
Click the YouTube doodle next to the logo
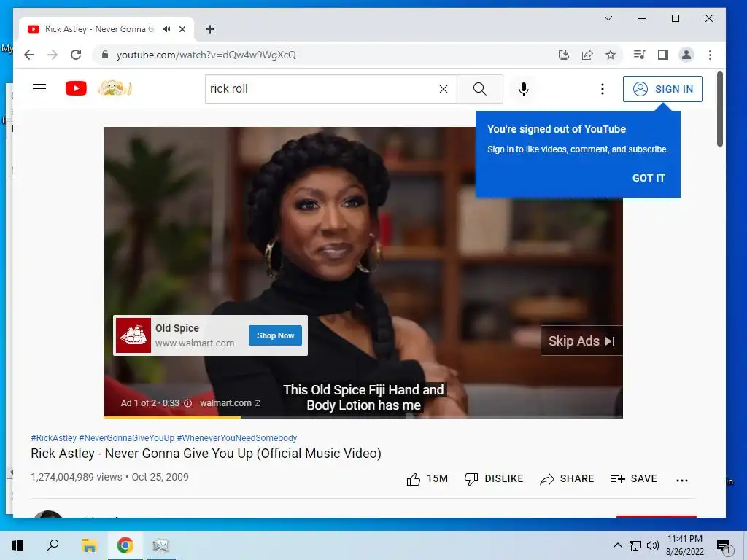point(115,88)
